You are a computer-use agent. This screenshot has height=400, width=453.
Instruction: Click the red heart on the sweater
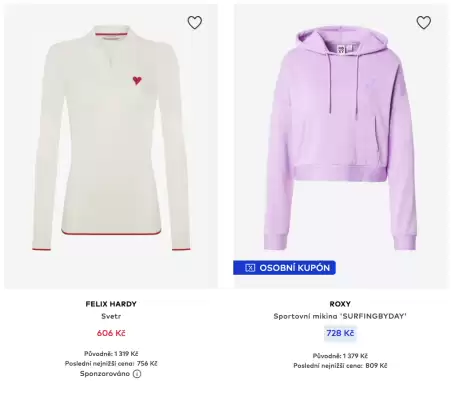(137, 80)
